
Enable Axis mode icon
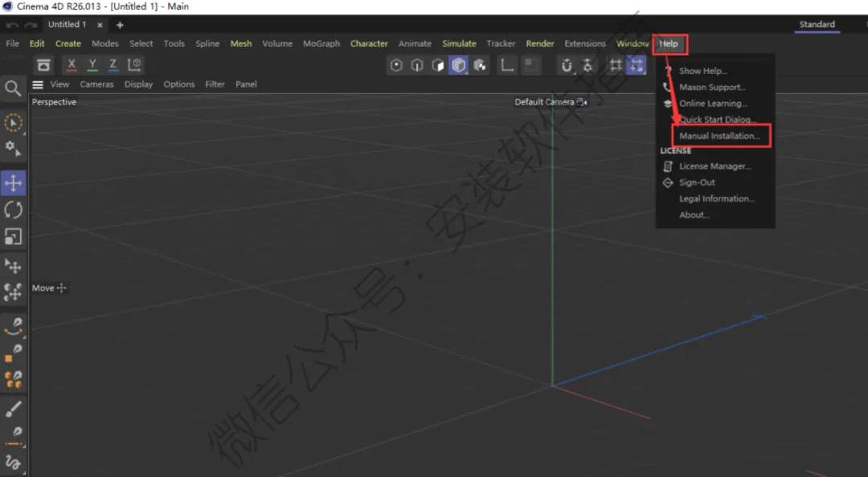pos(507,65)
